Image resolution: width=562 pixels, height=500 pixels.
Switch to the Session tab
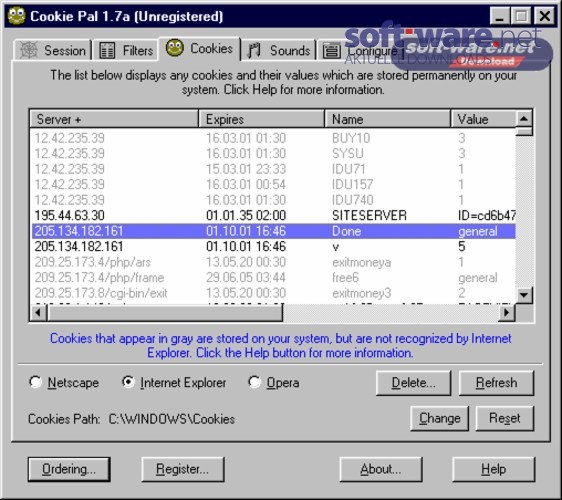(x=53, y=50)
